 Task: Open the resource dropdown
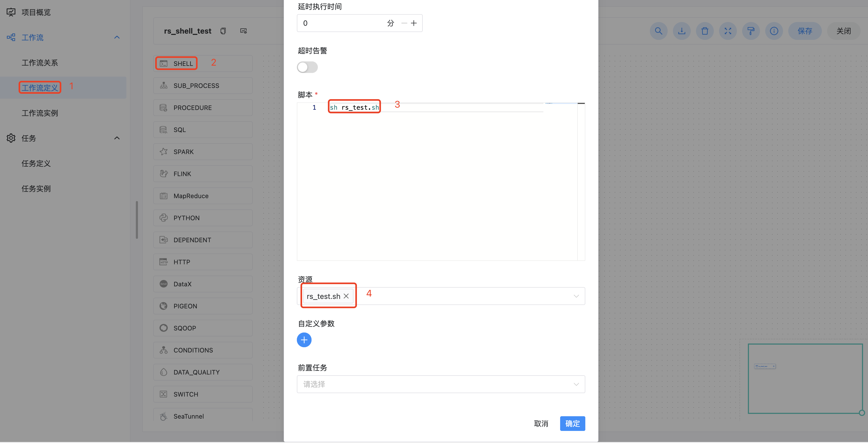pos(576,296)
